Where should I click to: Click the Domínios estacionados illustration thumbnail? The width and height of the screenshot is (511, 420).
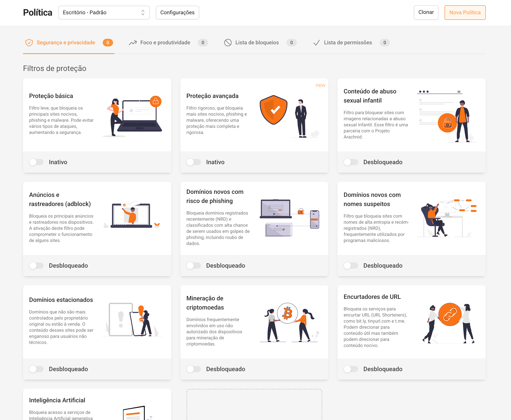[x=132, y=319]
